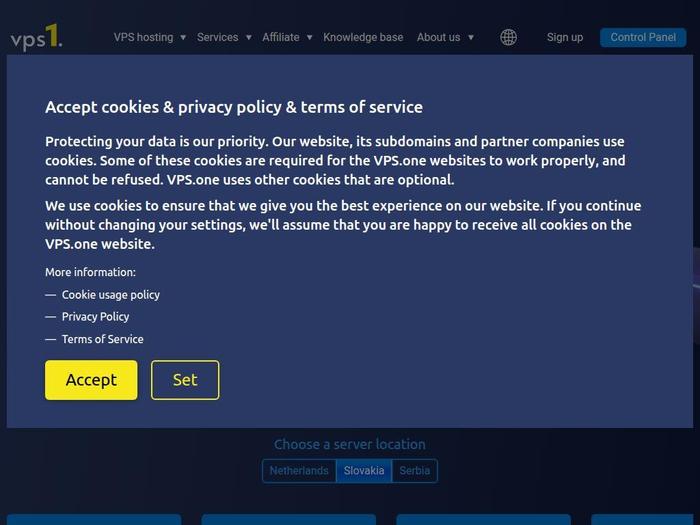Accept all cookies
700x525 pixels.
coord(91,380)
